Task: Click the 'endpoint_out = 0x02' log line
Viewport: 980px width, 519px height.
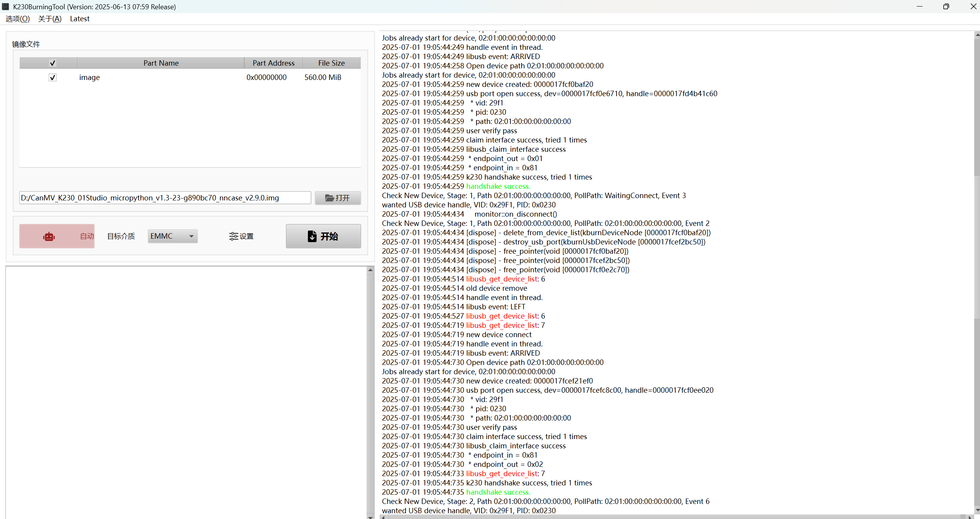Action: click(462, 464)
